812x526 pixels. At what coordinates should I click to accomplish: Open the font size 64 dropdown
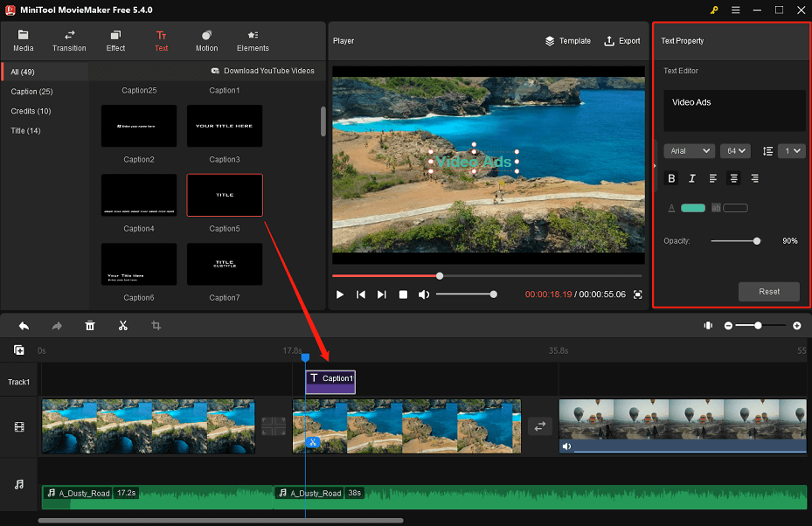pyautogui.click(x=735, y=150)
